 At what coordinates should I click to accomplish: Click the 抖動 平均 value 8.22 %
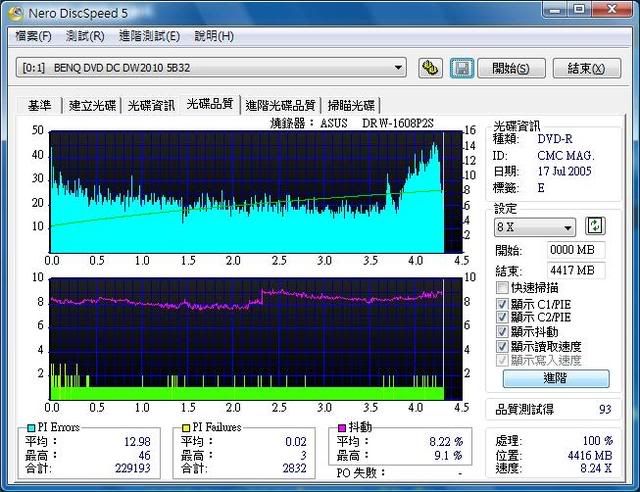[446, 441]
